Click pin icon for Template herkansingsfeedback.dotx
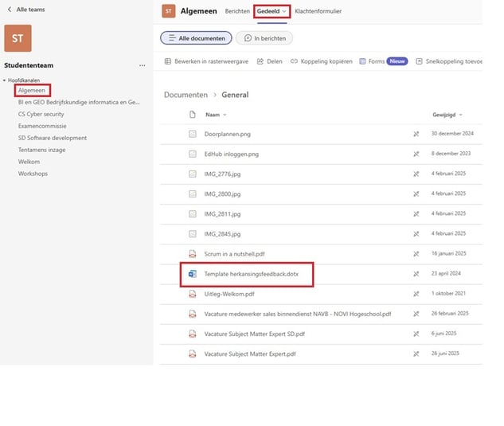Image resolution: width=504 pixels, height=426 pixels. tap(416, 274)
